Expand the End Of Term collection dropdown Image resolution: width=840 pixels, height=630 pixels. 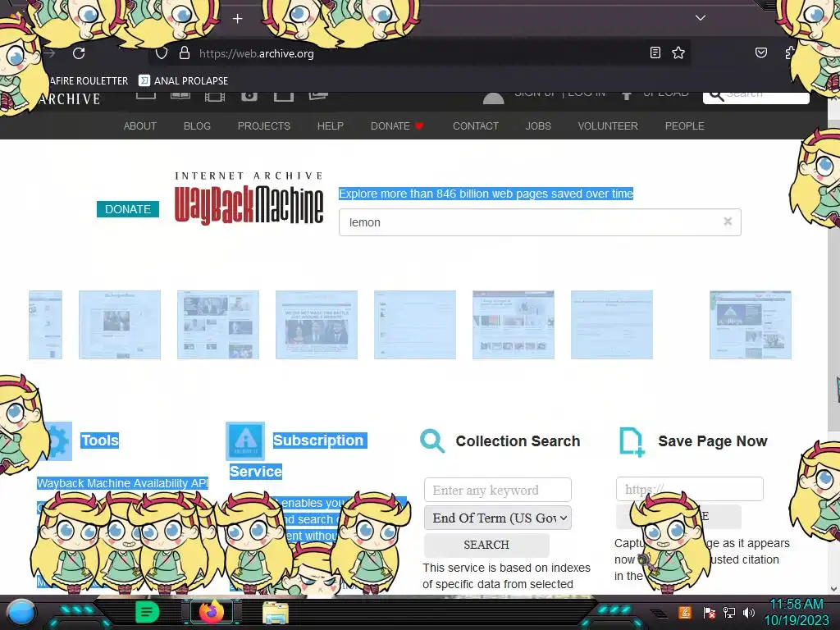[498, 518]
